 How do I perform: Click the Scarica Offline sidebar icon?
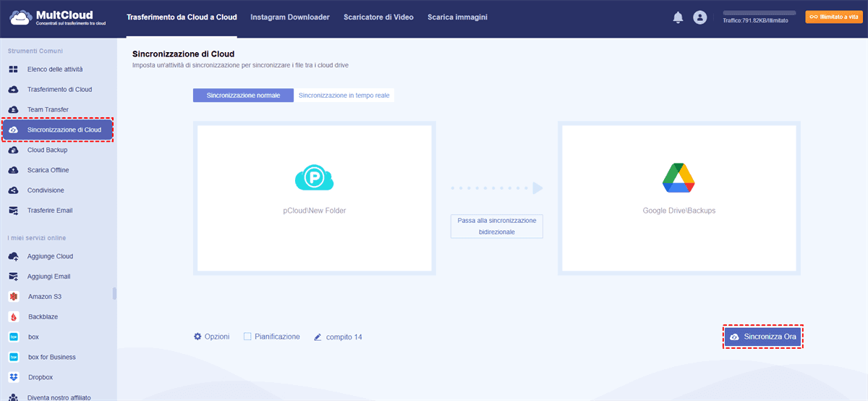pyautogui.click(x=13, y=171)
